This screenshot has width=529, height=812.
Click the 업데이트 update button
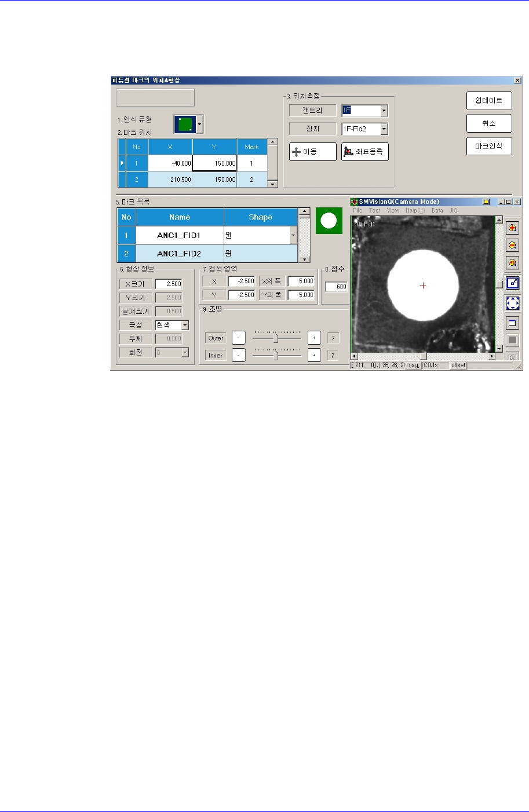click(x=489, y=100)
